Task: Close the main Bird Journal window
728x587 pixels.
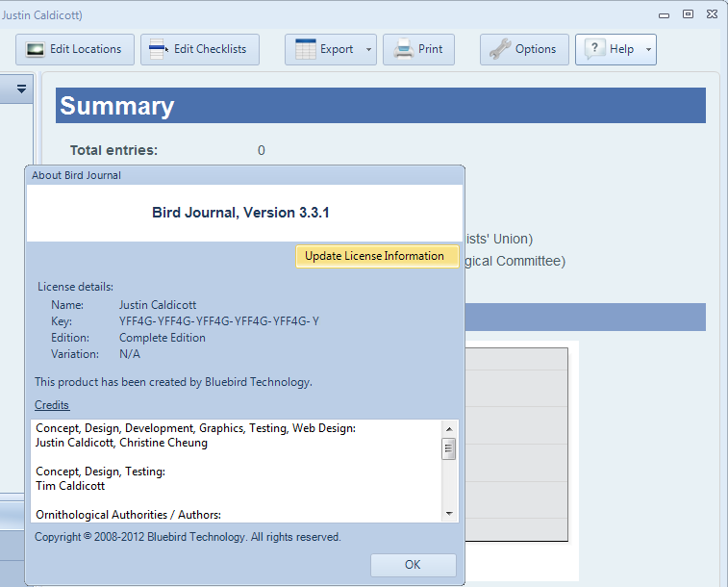Action: (713, 14)
